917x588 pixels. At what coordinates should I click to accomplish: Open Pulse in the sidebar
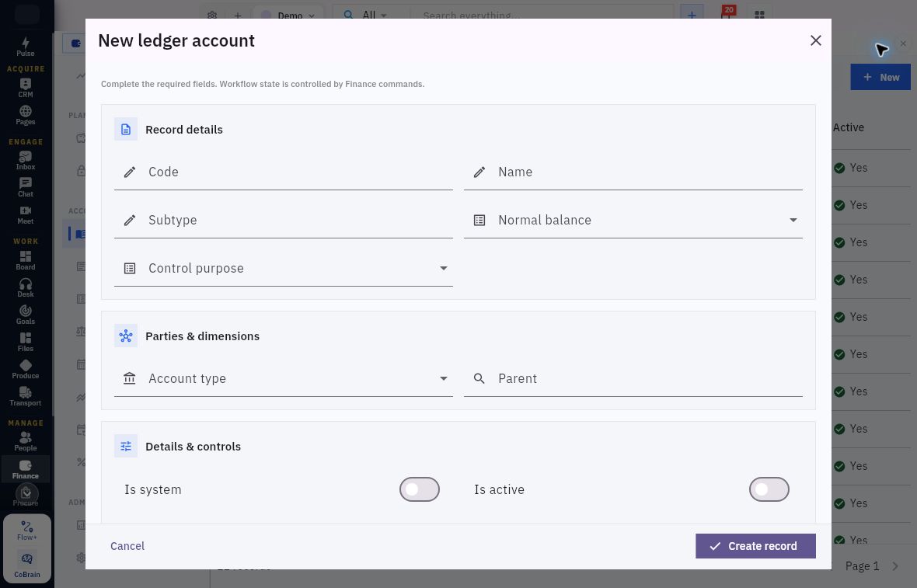[25, 47]
